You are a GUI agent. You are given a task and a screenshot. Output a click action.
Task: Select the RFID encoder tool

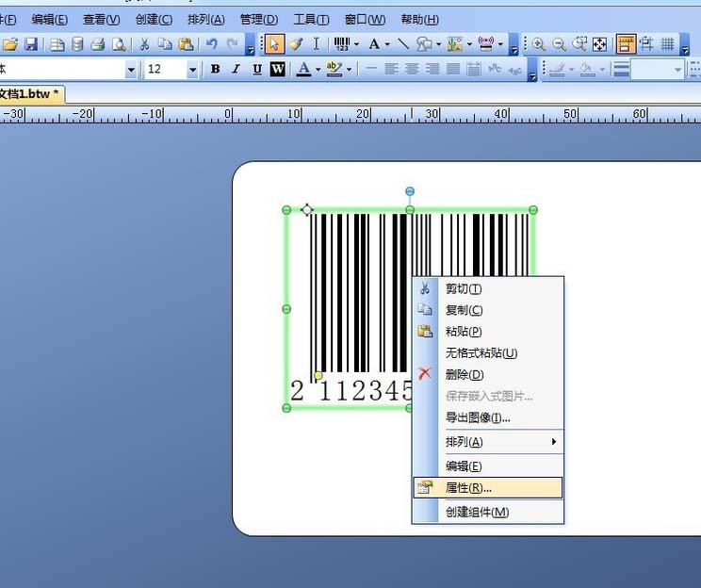(x=486, y=44)
